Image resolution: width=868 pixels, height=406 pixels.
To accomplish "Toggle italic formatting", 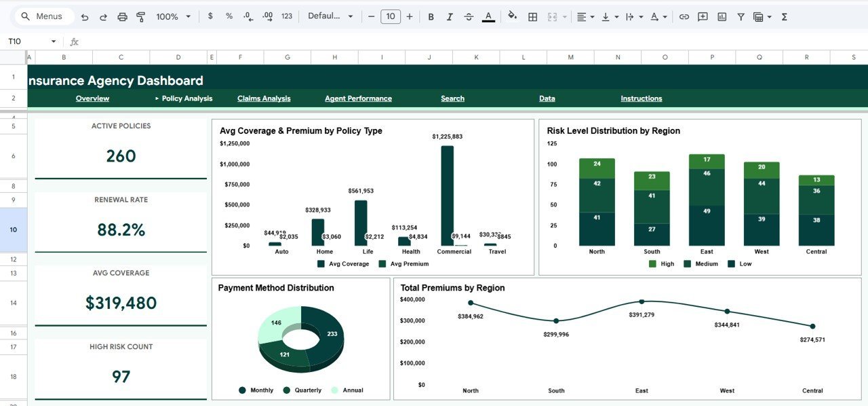I will [450, 16].
